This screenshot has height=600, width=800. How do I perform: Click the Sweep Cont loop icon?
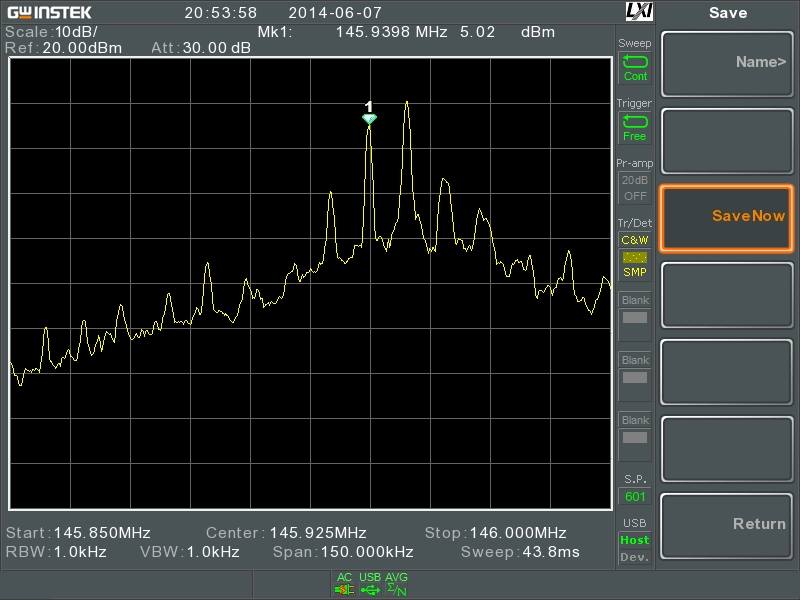[635, 62]
